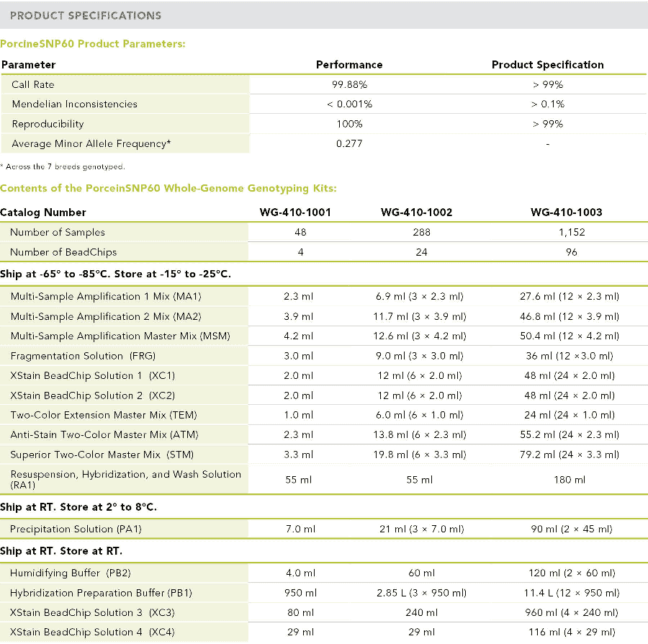The height and width of the screenshot is (644, 648).
Task: Click the '96' BeadChips value
Action: (x=572, y=251)
